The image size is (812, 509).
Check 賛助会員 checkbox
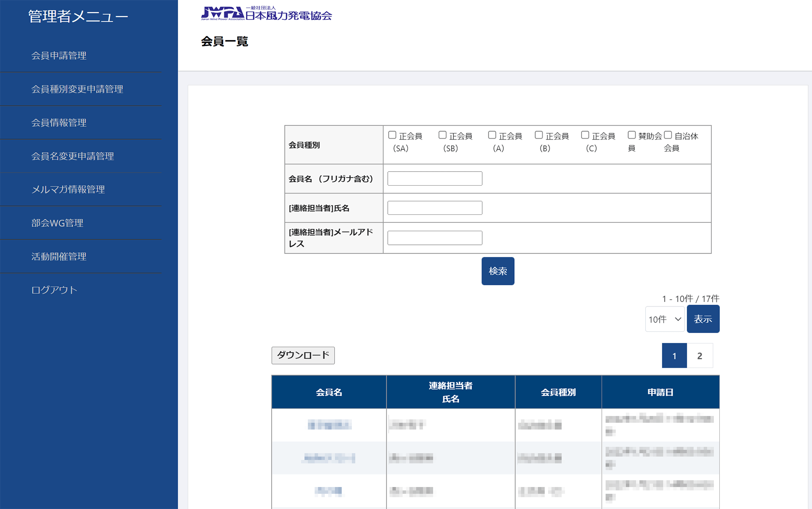point(632,135)
